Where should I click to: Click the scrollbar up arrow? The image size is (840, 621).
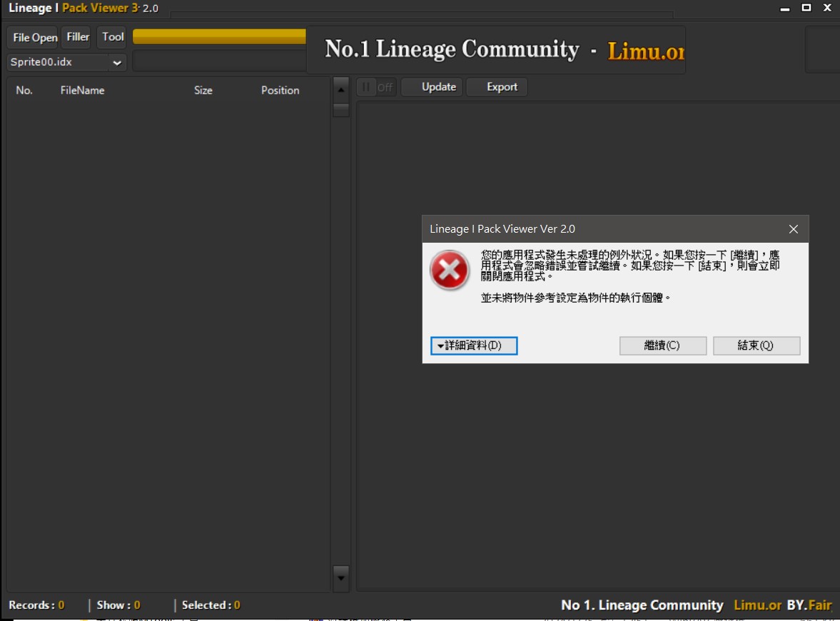coord(341,89)
